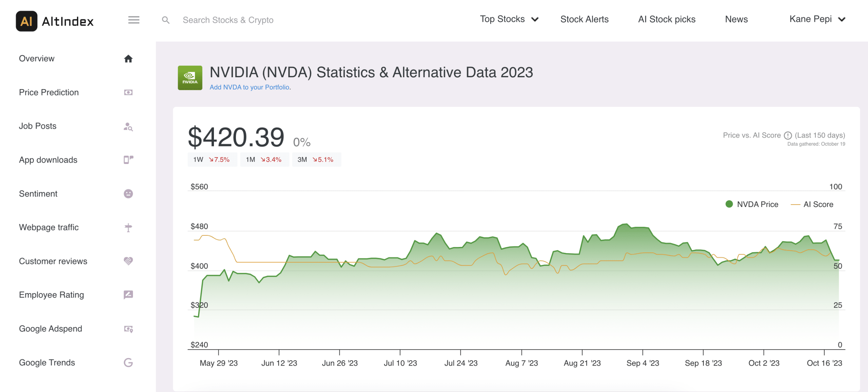Click the 0% daily change text
This screenshot has height=392, width=868.
click(x=302, y=142)
